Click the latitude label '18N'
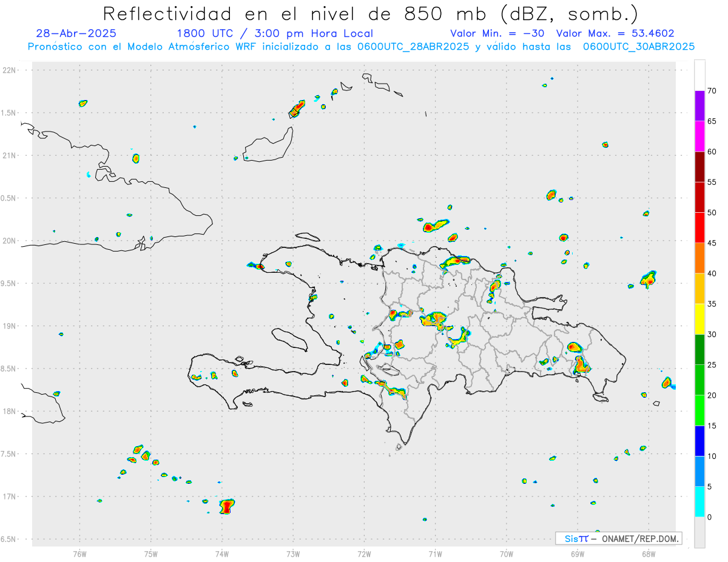The width and height of the screenshot is (728, 562). pyautogui.click(x=10, y=411)
